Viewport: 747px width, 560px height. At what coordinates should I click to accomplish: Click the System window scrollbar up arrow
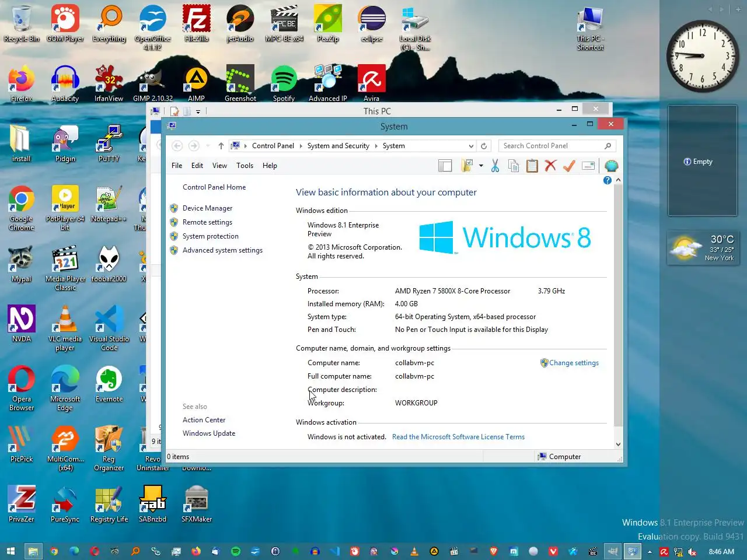click(618, 180)
